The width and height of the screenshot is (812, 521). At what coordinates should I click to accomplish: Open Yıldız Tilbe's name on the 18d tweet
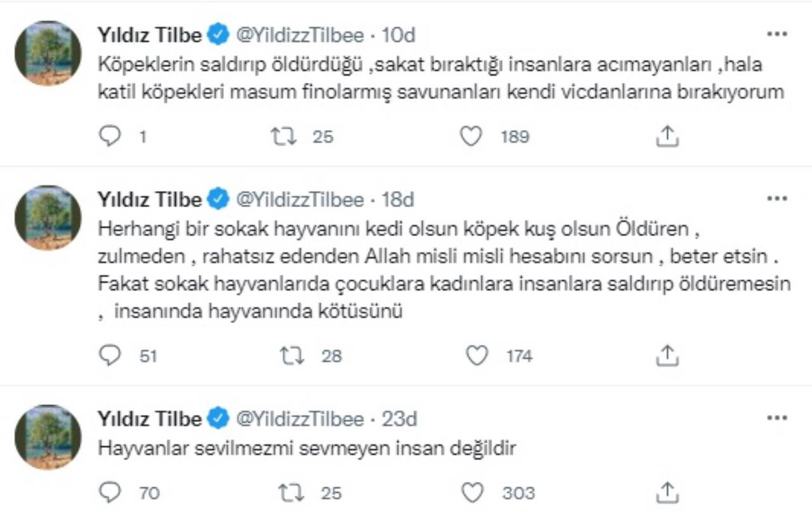pos(149,200)
